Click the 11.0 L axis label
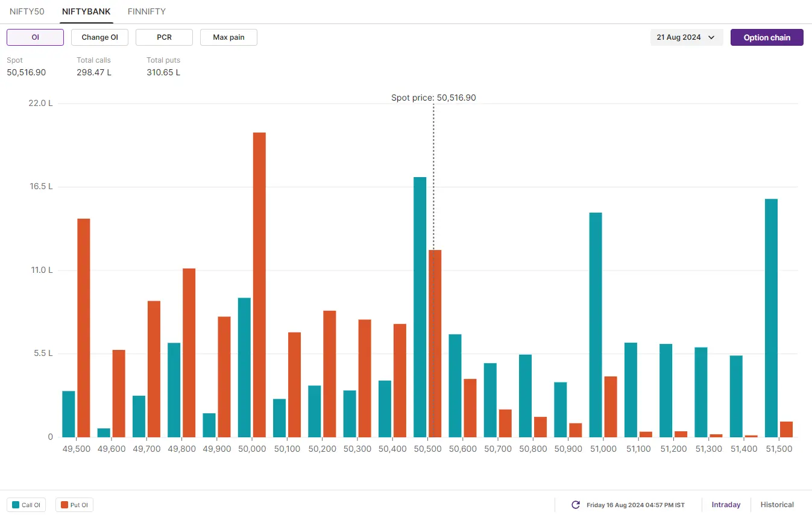 tap(42, 270)
